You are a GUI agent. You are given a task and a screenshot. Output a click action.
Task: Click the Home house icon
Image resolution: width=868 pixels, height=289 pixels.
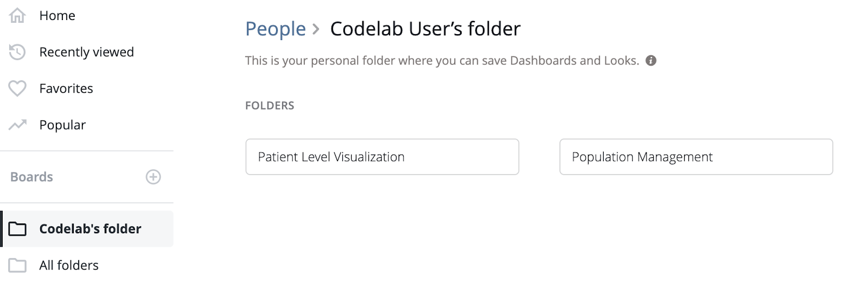coord(17,16)
